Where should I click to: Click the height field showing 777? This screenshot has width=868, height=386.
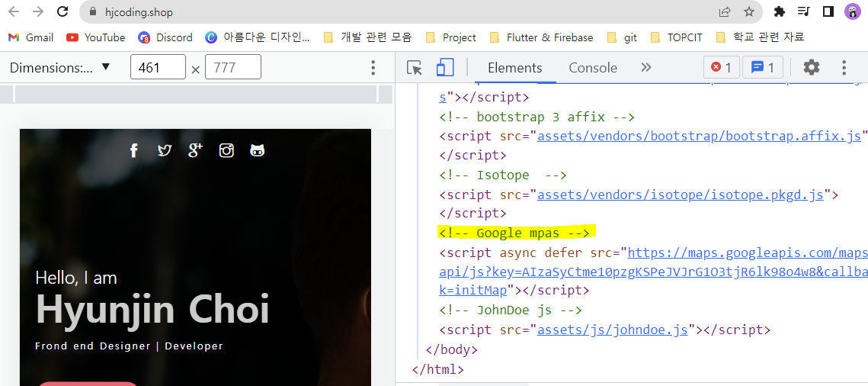(233, 68)
